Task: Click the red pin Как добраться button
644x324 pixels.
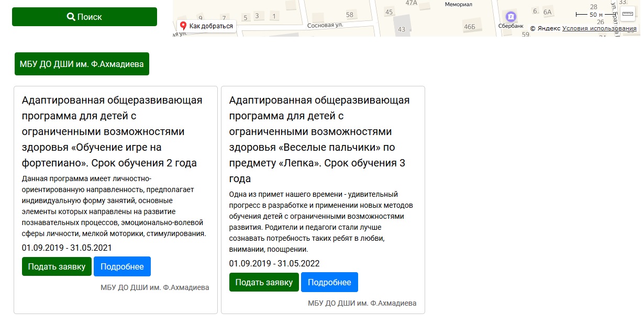Action: 206,26
